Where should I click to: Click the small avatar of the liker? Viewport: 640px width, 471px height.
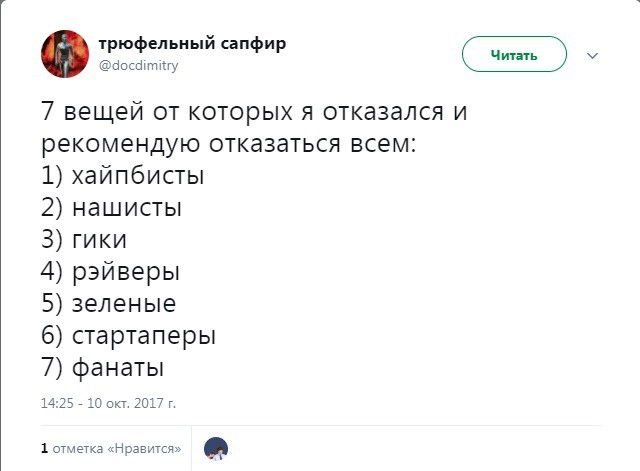216,449
